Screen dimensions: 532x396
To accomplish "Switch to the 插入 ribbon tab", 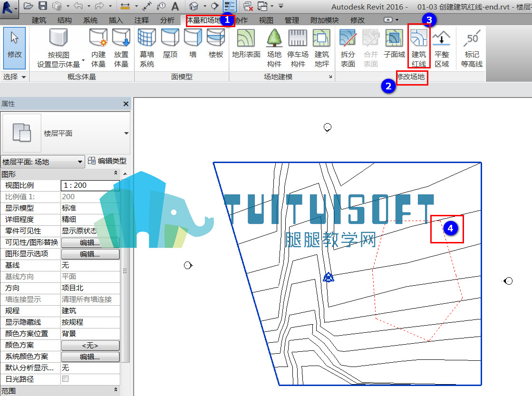I will coord(116,20).
